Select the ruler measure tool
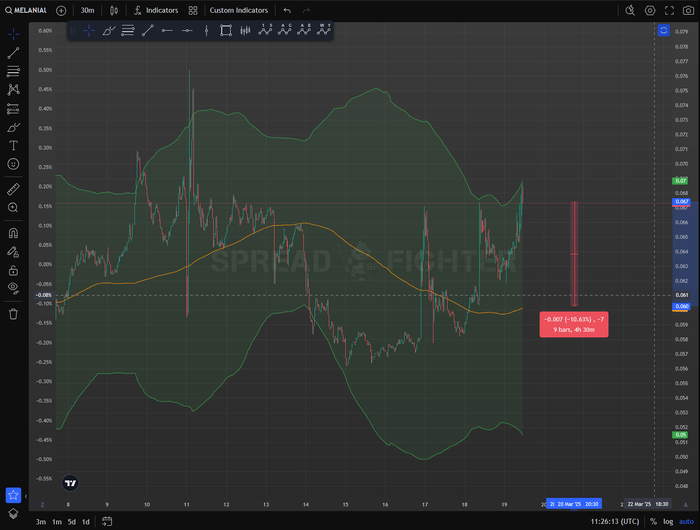 pos(13,189)
